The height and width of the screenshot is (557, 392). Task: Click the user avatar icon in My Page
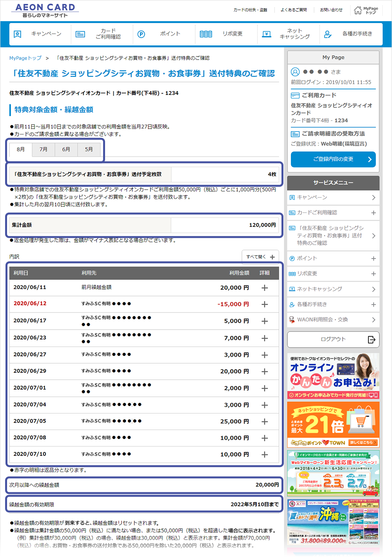click(x=295, y=72)
